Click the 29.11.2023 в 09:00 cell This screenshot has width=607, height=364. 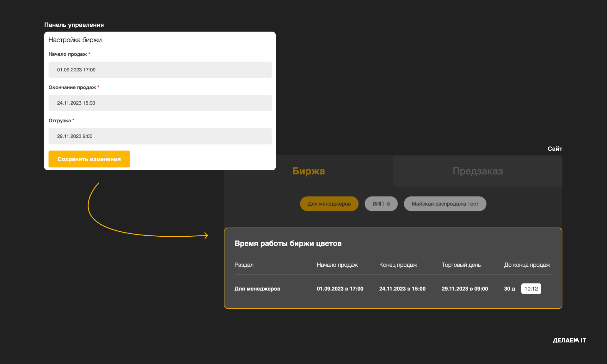465,289
